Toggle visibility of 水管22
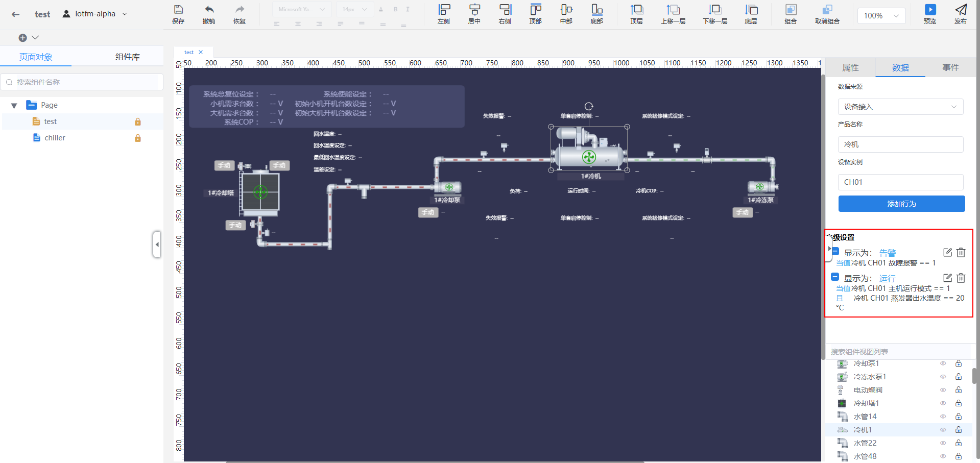Screen dimensions: 980x463 tap(943, 443)
